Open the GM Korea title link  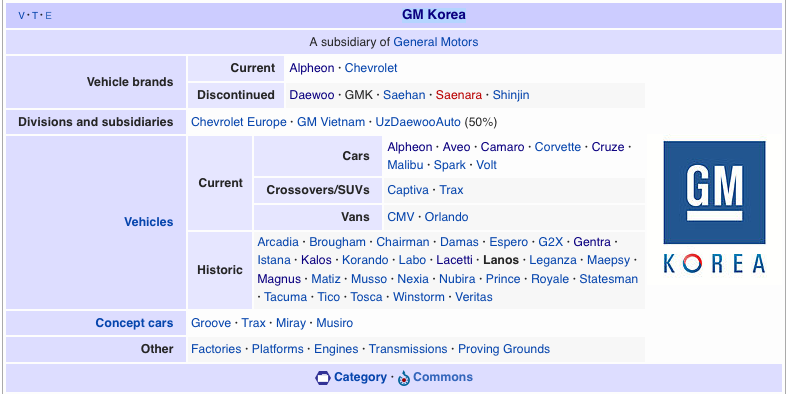pyautogui.click(x=433, y=15)
